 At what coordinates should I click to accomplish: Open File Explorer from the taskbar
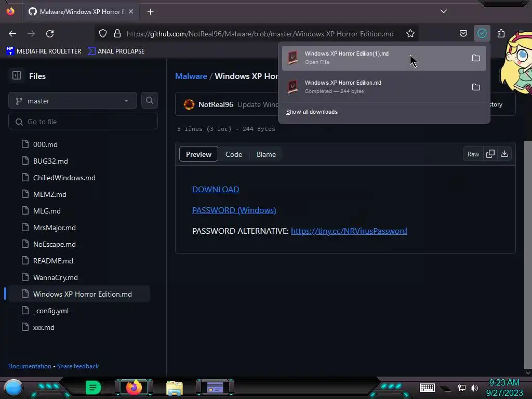175,388
